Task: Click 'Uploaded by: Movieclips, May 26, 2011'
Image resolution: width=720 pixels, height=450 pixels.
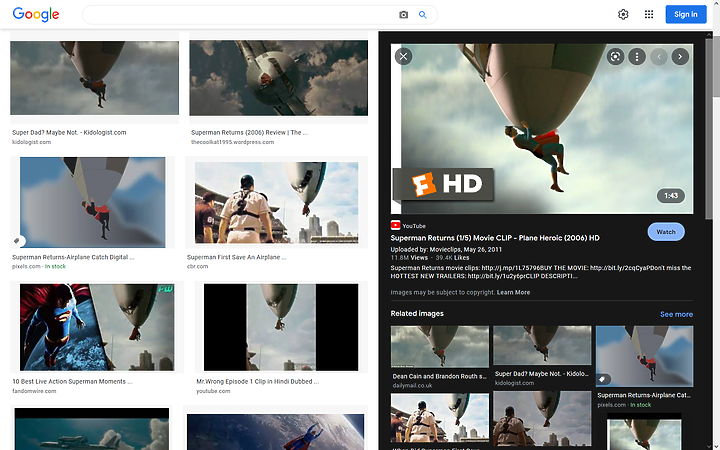Action: pos(446,249)
